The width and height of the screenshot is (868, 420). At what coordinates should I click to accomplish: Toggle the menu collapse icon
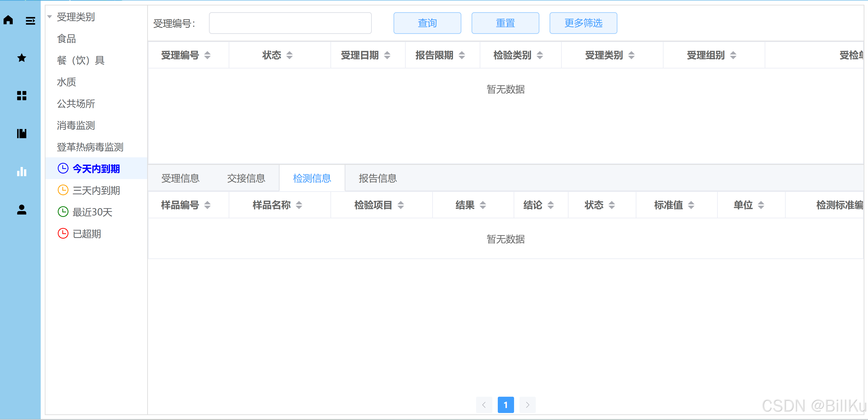click(30, 21)
